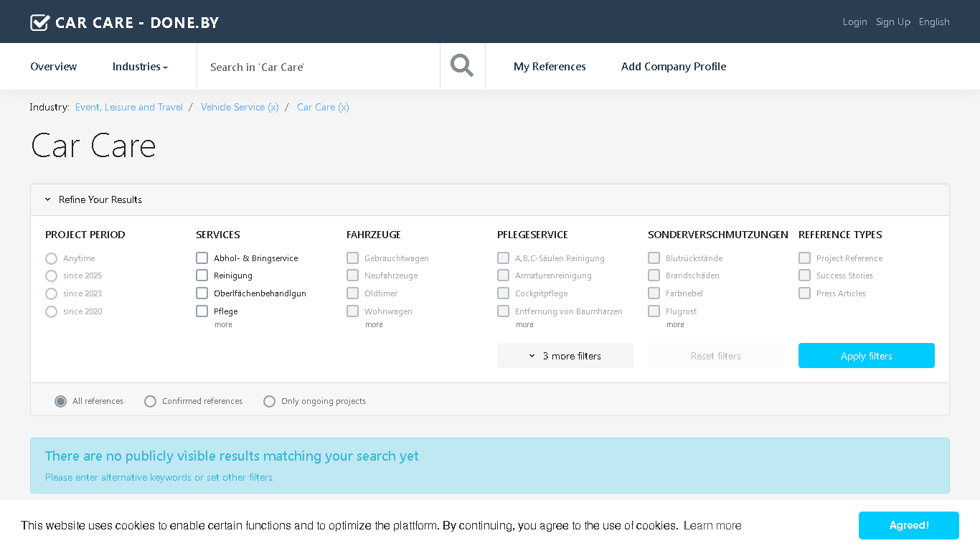Show more options under Services

pyautogui.click(x=223, y=325)
